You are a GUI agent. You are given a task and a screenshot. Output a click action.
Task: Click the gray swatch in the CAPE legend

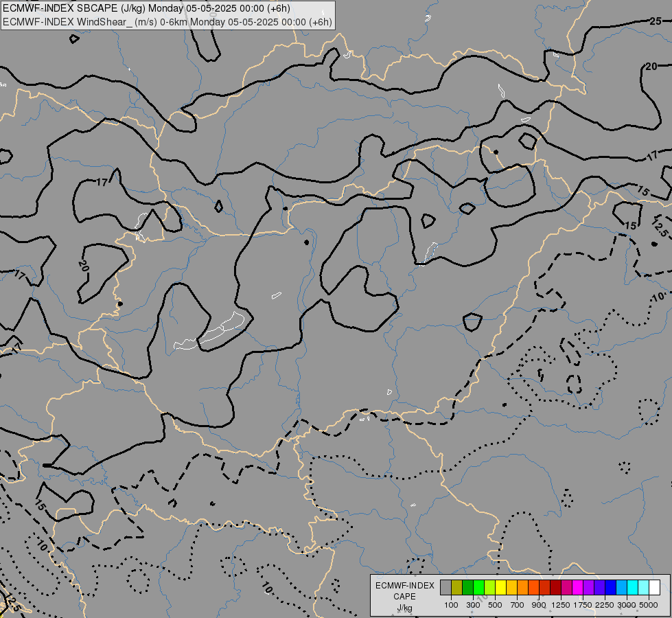tap(445, 587)
